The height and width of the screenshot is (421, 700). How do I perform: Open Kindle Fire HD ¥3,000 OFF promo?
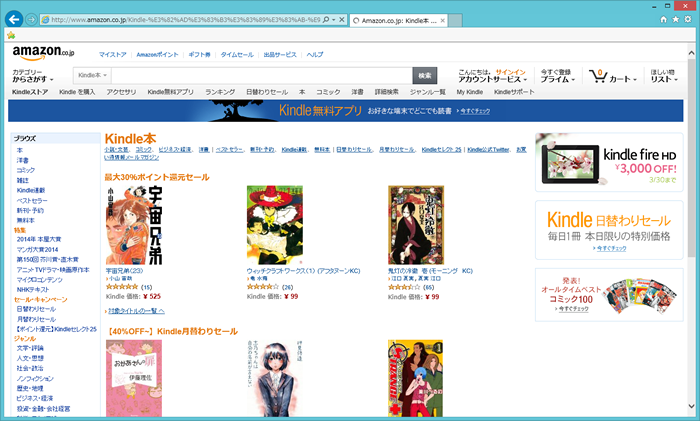[609, 162]
